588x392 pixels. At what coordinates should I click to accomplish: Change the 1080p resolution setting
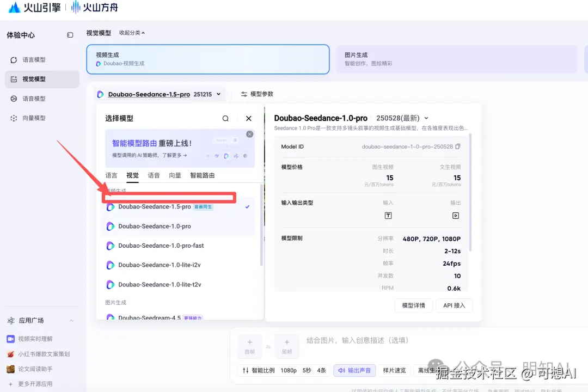(x=289, y=370)
